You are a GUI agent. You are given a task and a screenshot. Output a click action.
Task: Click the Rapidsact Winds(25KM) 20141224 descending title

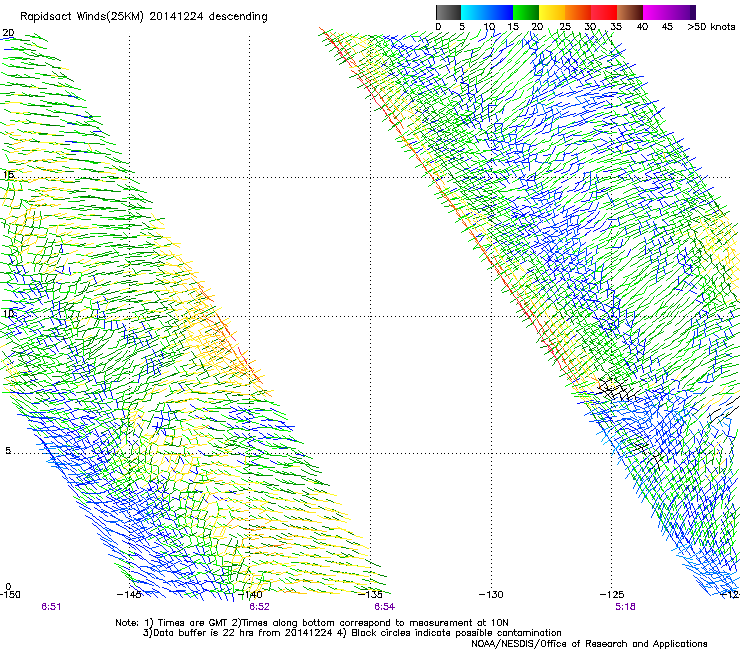coord(144,17)
